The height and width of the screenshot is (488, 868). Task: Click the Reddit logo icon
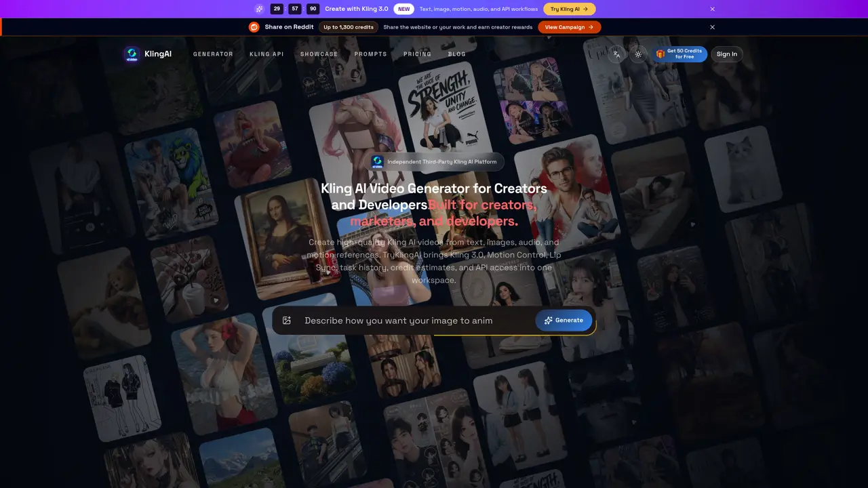tap(254, 27)
